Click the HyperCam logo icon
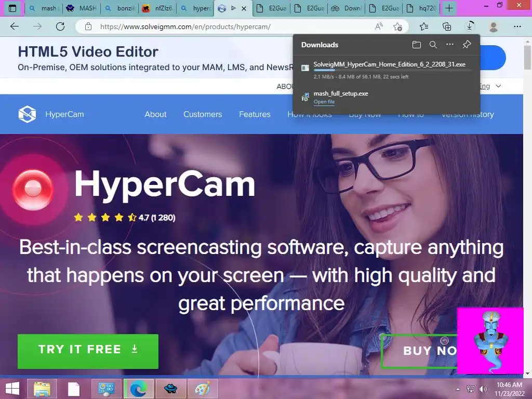The height and width of the screenshot is (399, 532). click(27, 114)
